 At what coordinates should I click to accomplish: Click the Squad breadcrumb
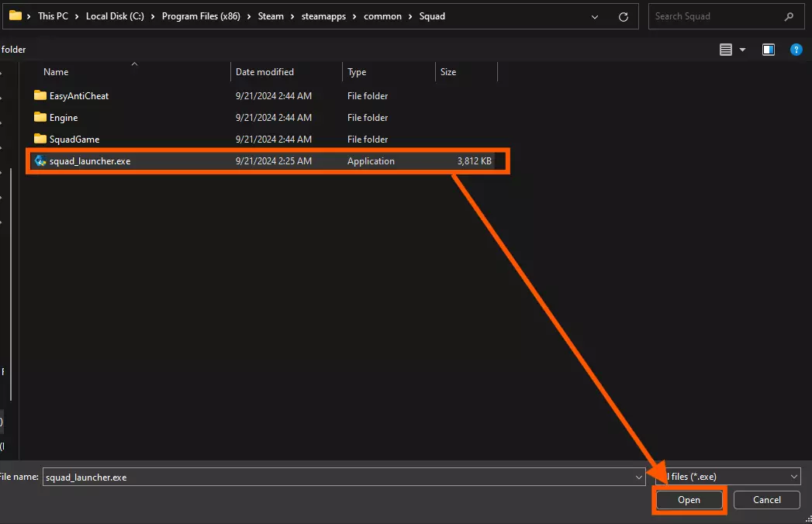[x=432, y=16]
